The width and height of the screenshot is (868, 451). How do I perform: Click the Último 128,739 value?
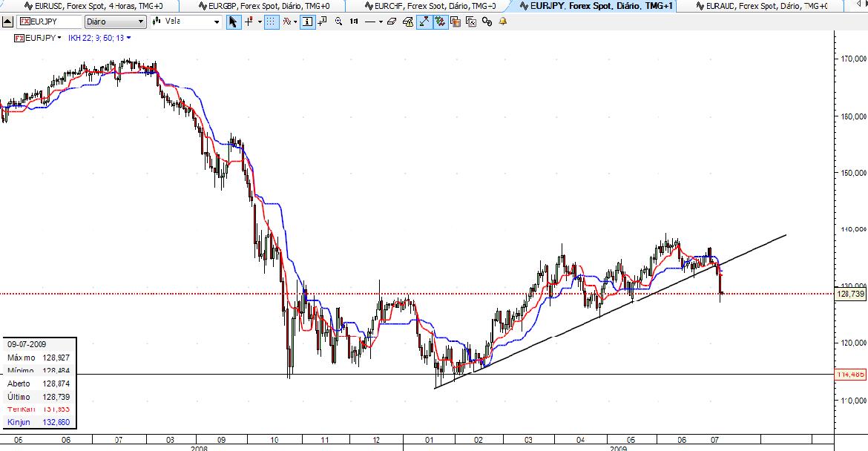(x=56, y=397)
